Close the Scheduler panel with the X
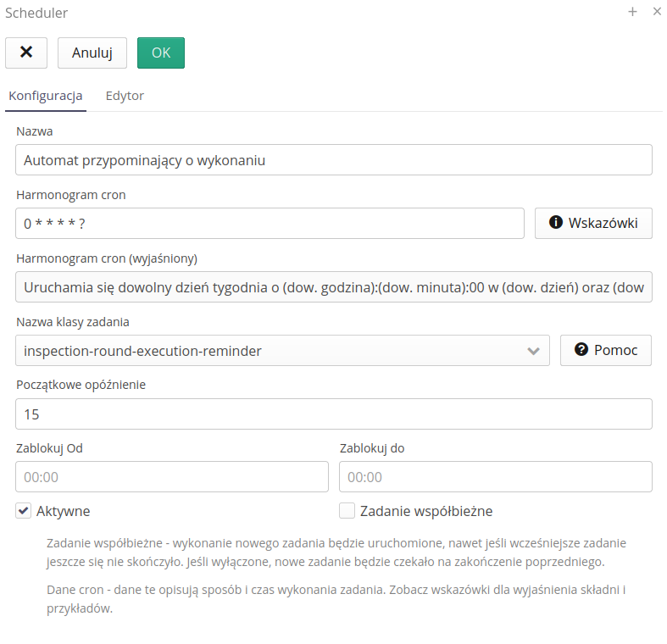The width and height of the screenshot is (667, 644). [x=657, y=12]
